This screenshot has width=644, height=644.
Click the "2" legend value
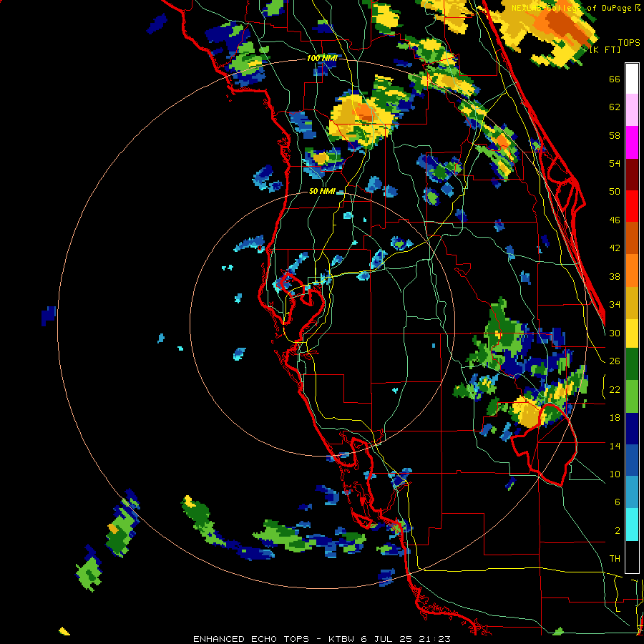coord(617,531)
